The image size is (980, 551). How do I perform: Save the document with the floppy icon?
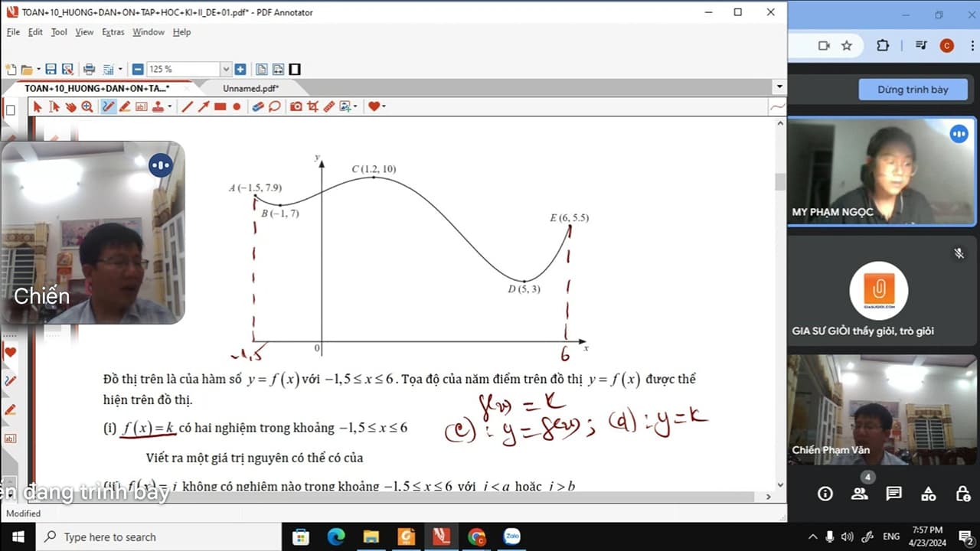tap(51, 69)
